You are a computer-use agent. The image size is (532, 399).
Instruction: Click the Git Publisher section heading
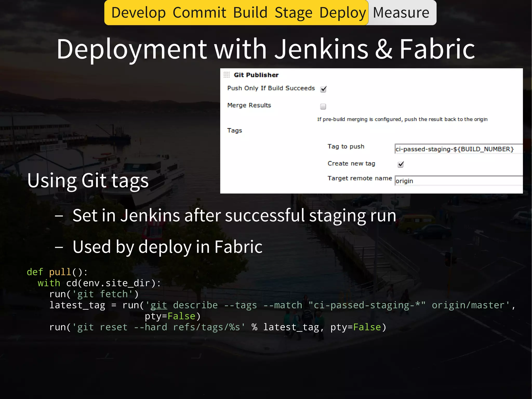[x=256, y=75]
